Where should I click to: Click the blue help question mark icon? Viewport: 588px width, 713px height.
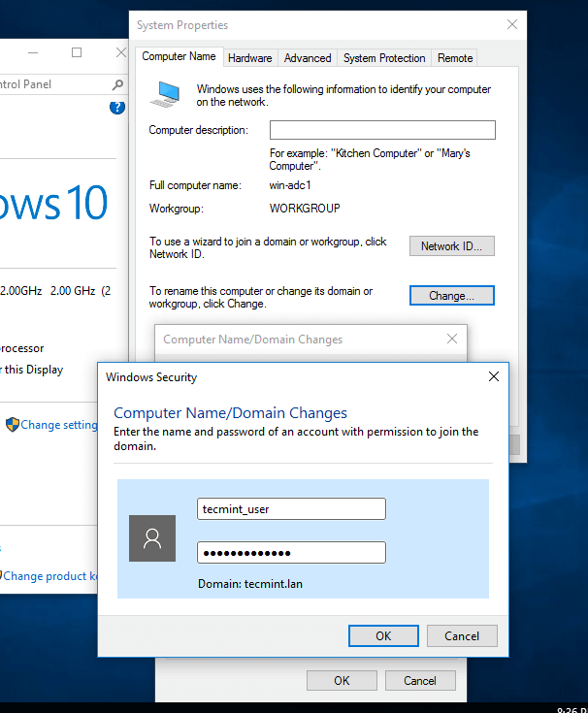point(117,108)
